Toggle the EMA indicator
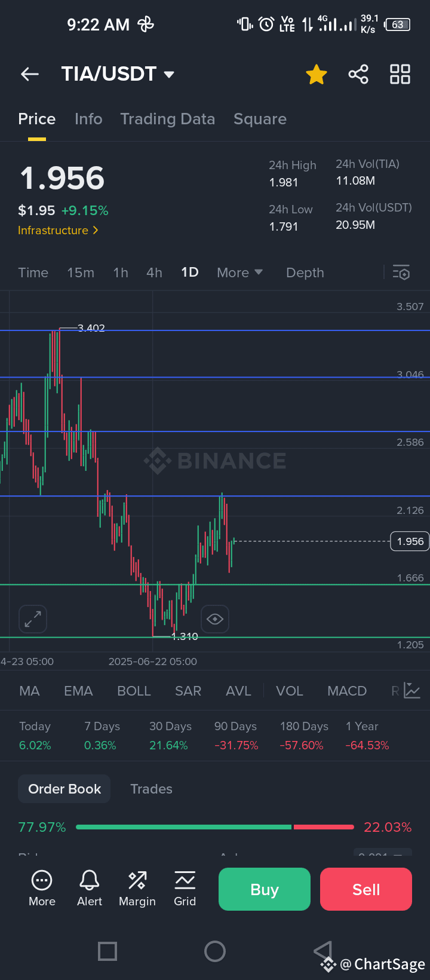Image resolution: width=430 pixels, height=980 pixels. coord(78,691)
